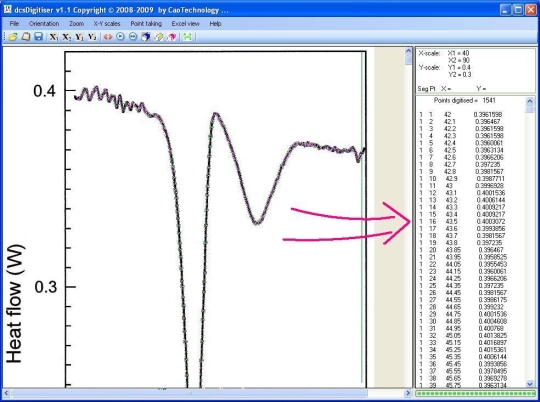This screenshot has height=402, width=540.
Task: Set the X1 scale point
Action: (54, 37)
